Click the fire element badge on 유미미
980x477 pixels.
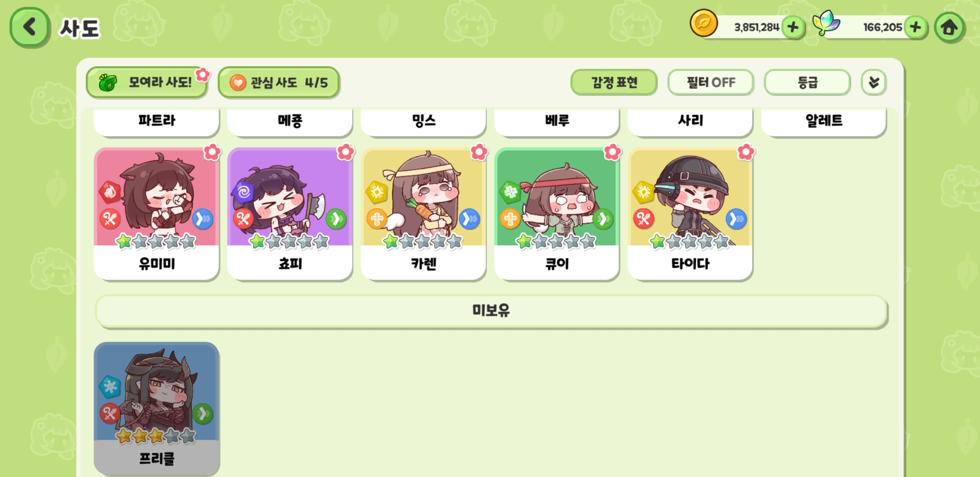tap(109, 192)
